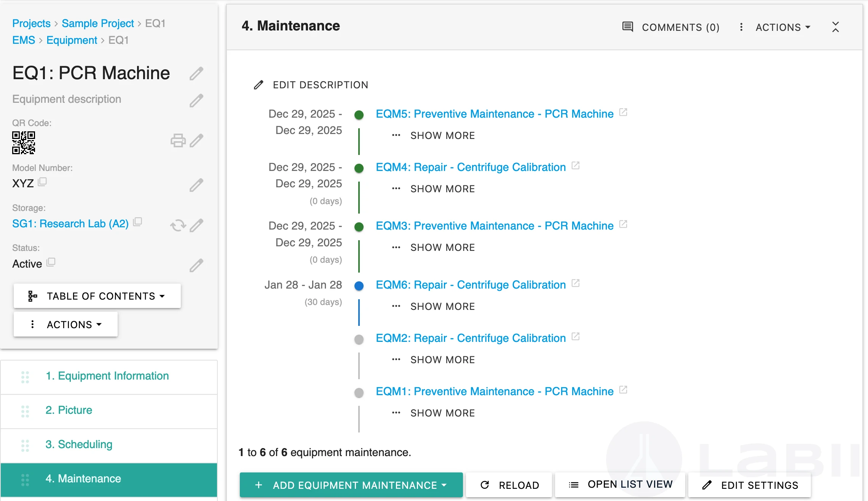Select the 1. Equipment Information section
The width and height of the screenshot is (868, 501).
point(107,376)
